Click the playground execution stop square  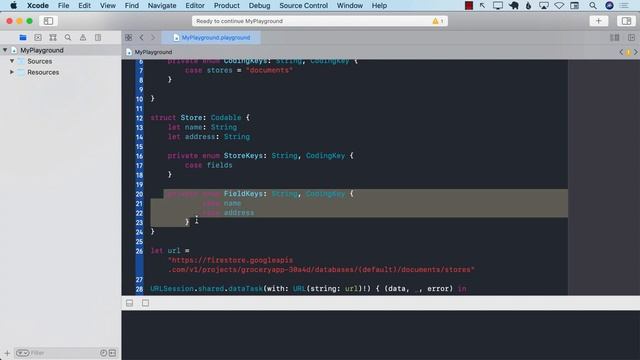coord(145,303)
